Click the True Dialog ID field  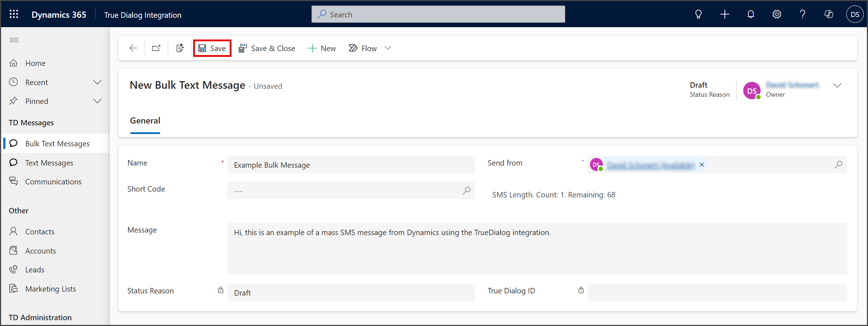717,292
